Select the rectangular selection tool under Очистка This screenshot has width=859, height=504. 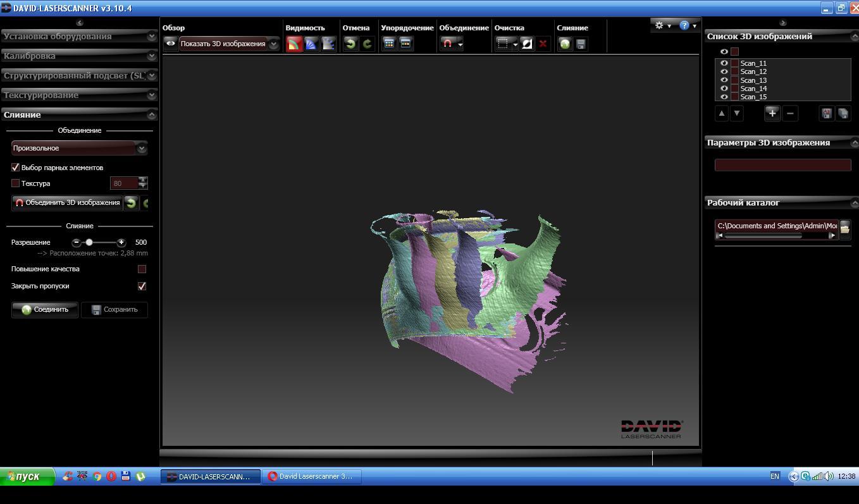coord(504,44)
